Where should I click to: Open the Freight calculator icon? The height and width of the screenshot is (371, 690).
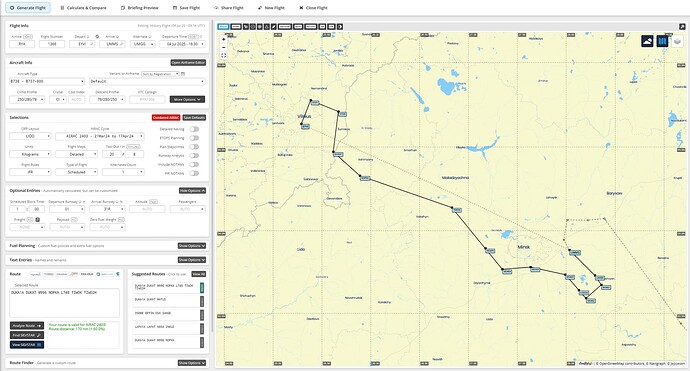click(38, 220)
